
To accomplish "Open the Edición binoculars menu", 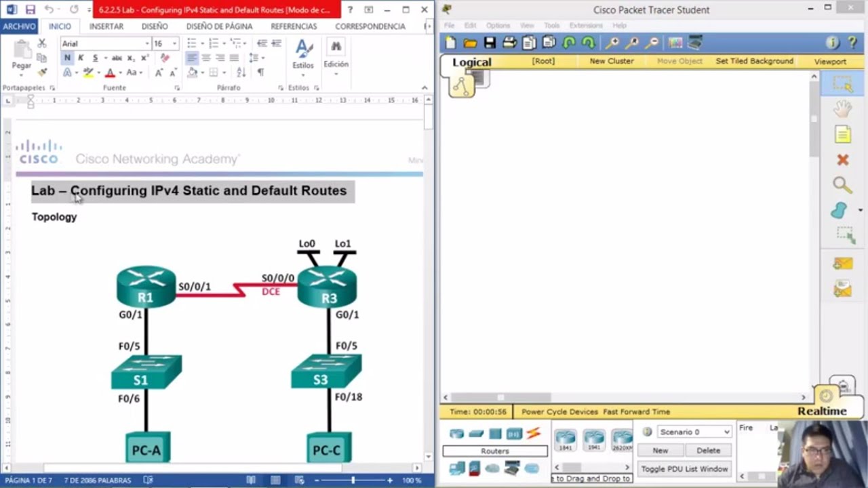I will click(336, 56).
